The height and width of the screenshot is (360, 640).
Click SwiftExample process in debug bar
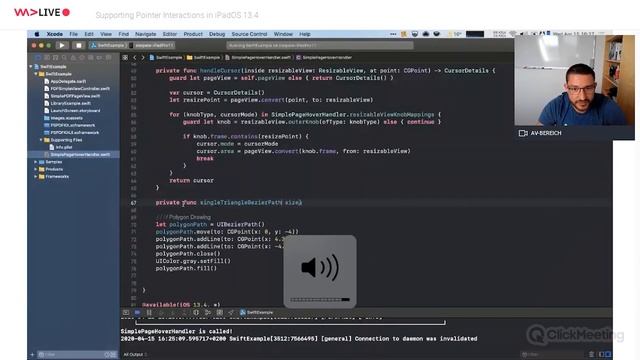click(x=257, y=312)
